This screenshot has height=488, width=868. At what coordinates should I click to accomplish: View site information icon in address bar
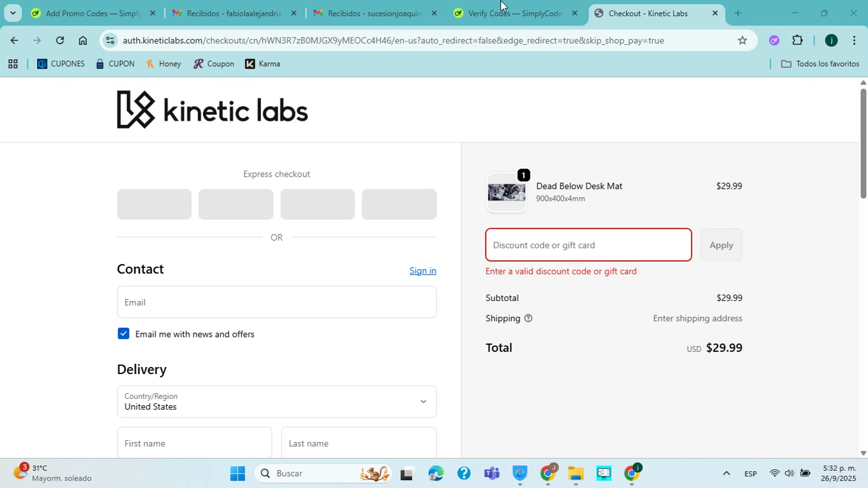[x=111, y=41]
